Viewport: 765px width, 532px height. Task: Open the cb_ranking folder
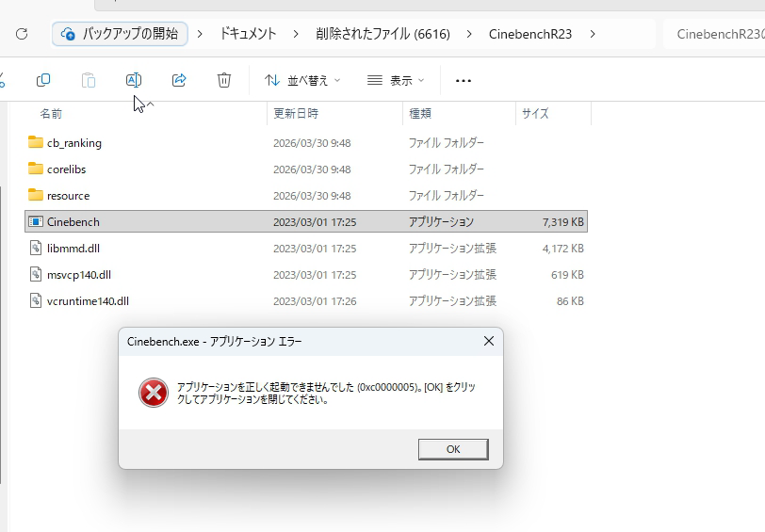(73, 143)
